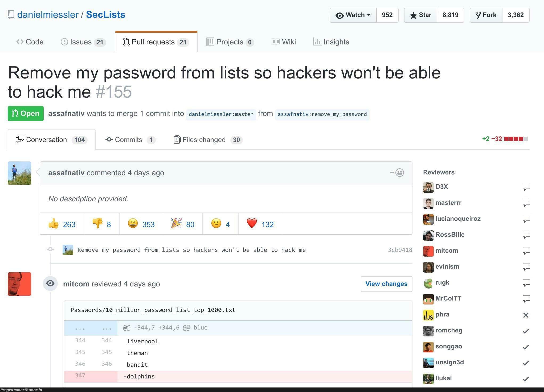Image resolution: width=544 pixels, height=392 pixels.
Task: Switch to the Code tab
Action: pos(30,41)
